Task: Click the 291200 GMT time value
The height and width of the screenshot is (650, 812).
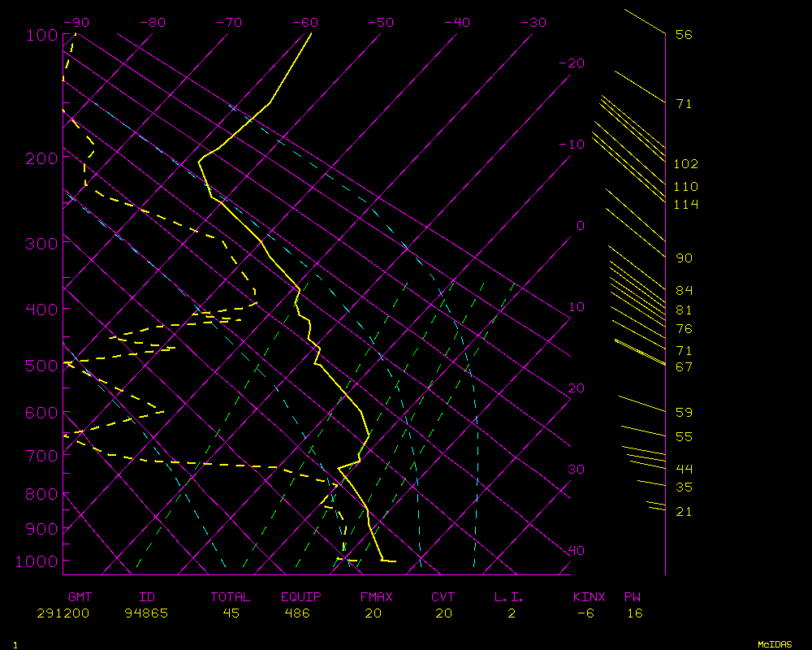Action: point(63,613)
